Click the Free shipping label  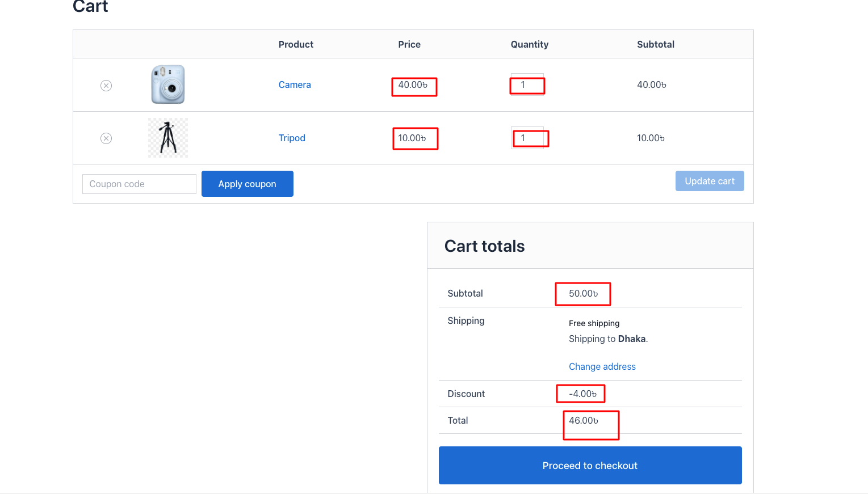point(594,323)
